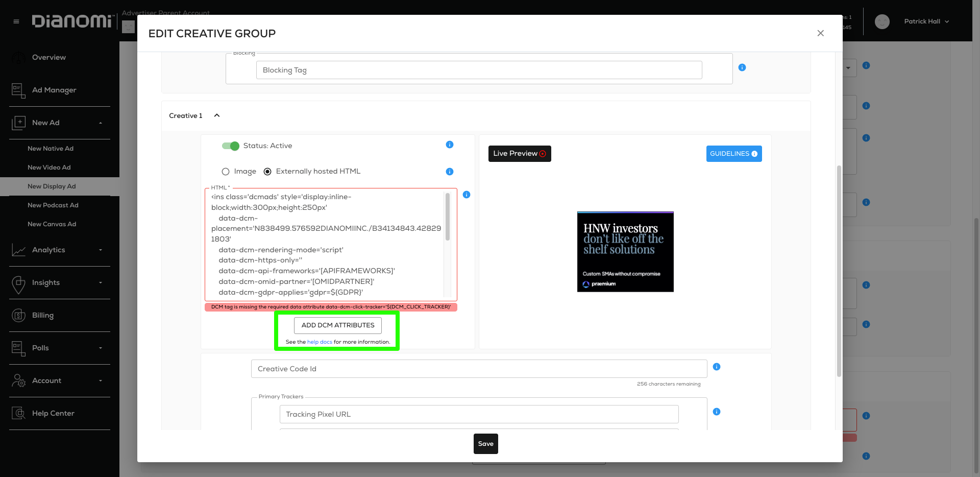Click the Billing dollar icon in sidebar

pyautogui.click(x=18, y=316)
